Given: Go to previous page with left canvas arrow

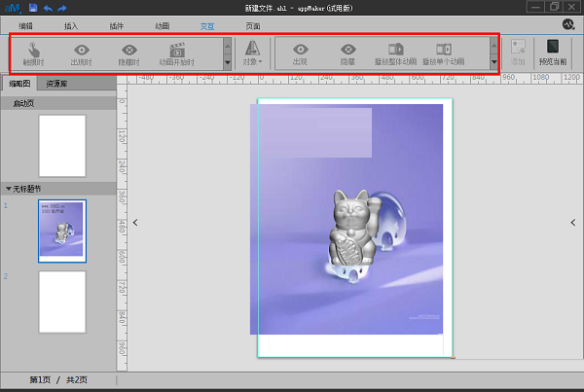Looking at the screenshot, I should 134,223.
